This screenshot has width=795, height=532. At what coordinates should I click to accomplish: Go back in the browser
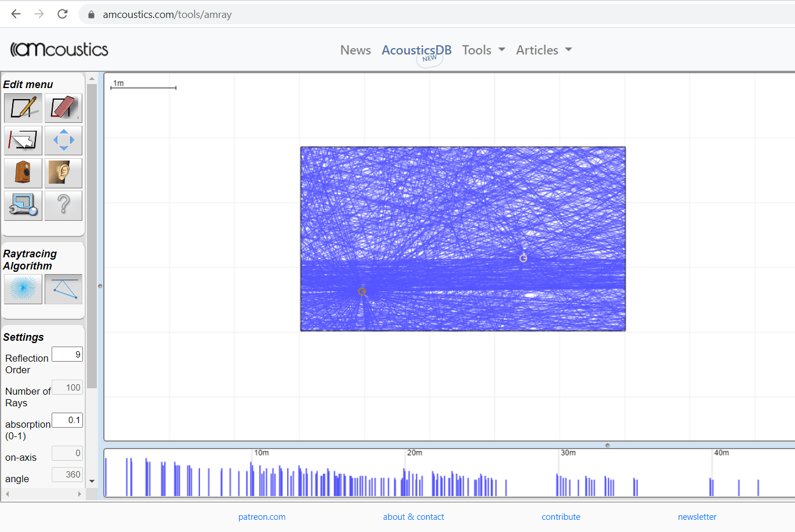pos(16,14)
